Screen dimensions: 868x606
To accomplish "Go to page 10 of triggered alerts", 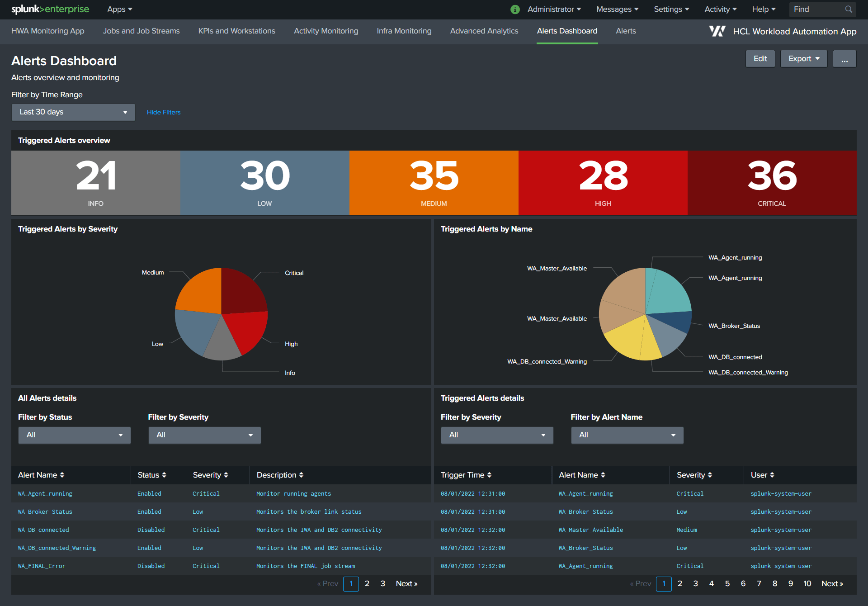I will 807,583.
